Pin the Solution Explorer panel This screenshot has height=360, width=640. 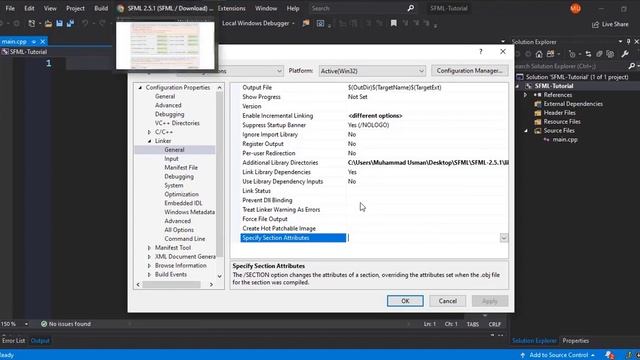click(629, 42)
